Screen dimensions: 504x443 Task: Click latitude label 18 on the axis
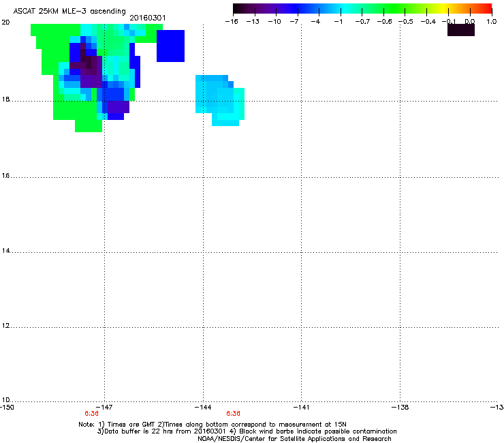[x=5, y=99]
